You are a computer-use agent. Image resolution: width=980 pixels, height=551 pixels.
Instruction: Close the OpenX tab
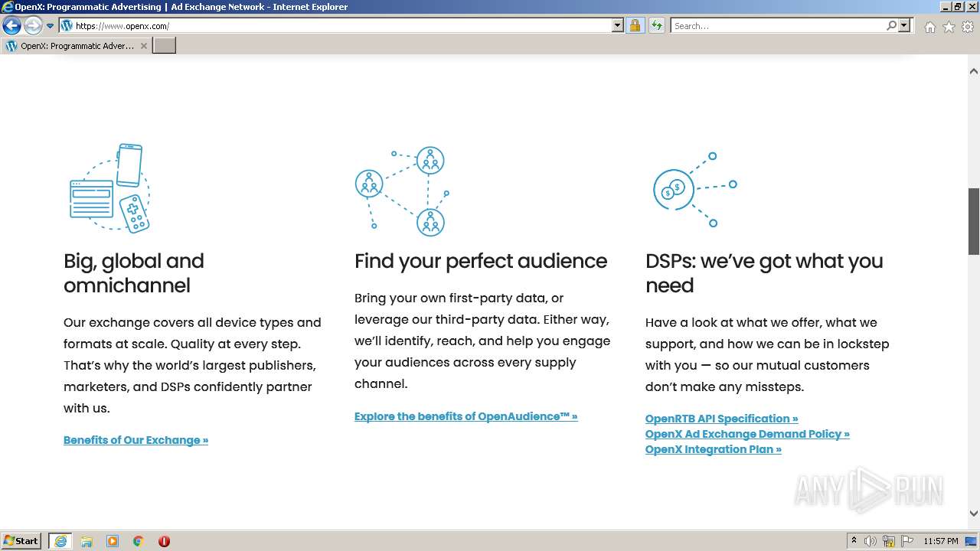144,46
